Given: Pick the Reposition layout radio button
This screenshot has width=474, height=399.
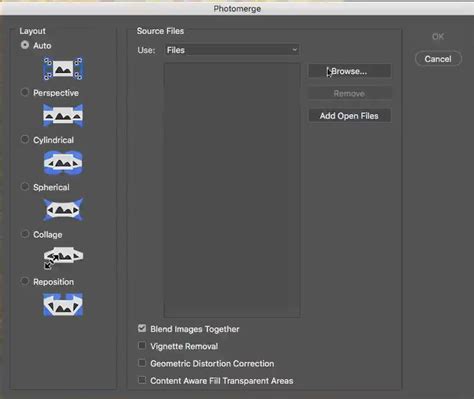Looking at the screenshot, I should point(25,281).
